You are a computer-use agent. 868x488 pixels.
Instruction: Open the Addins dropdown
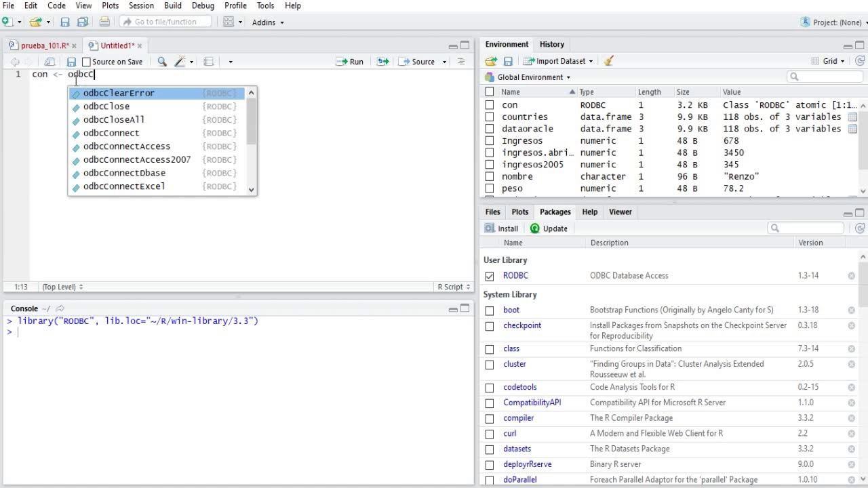click(x=268, y=22)
